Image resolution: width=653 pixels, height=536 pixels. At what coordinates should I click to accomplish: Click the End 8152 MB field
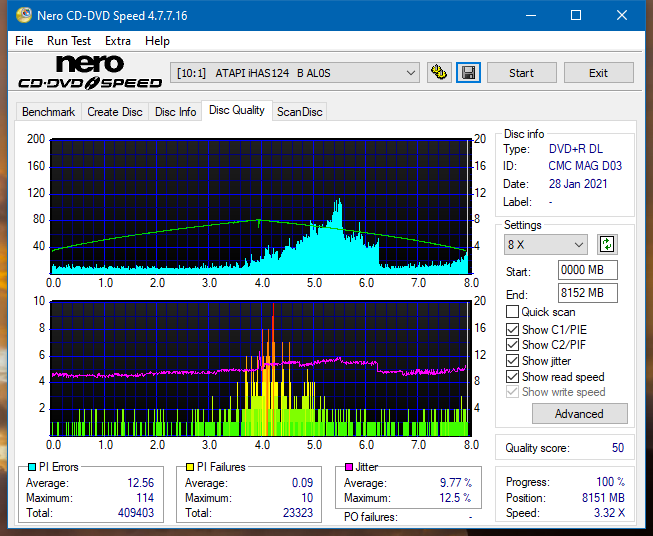(587, 293)
